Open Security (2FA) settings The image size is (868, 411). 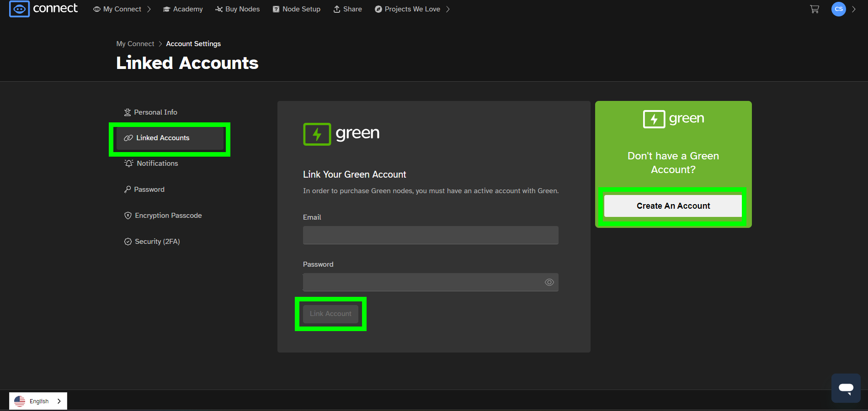152,242
